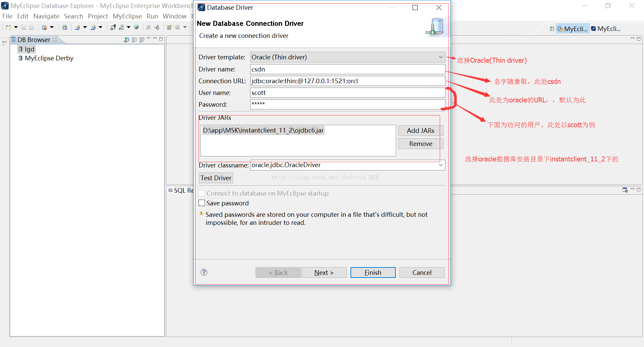644x347 pixels.
Task: Click the first wizard hat toolbar icon
Action: [x=77, y=28]
